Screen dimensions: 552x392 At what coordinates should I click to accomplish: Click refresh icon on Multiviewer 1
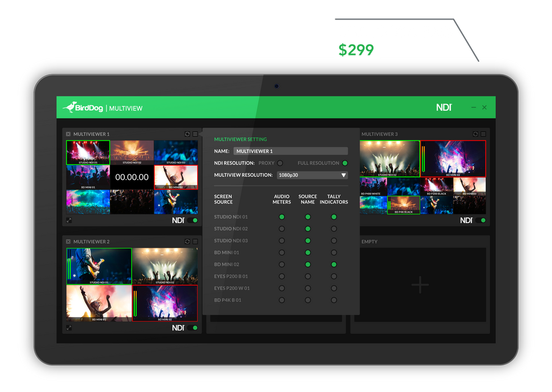point(188,134)
